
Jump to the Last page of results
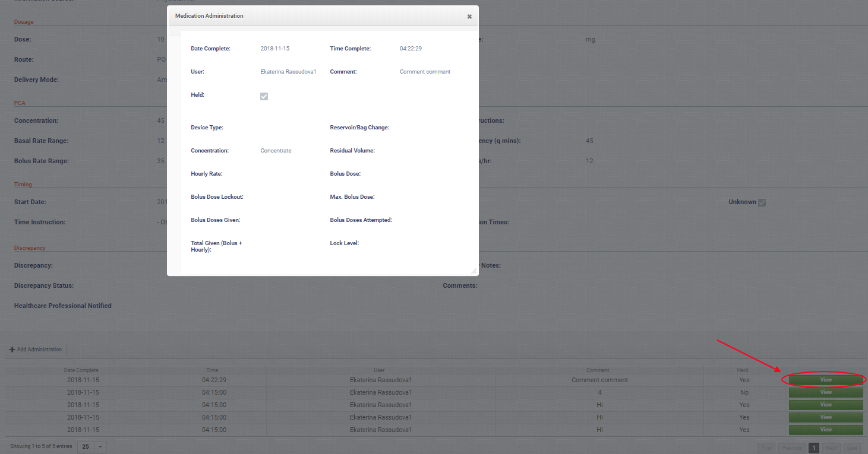(x=852, y=448)
